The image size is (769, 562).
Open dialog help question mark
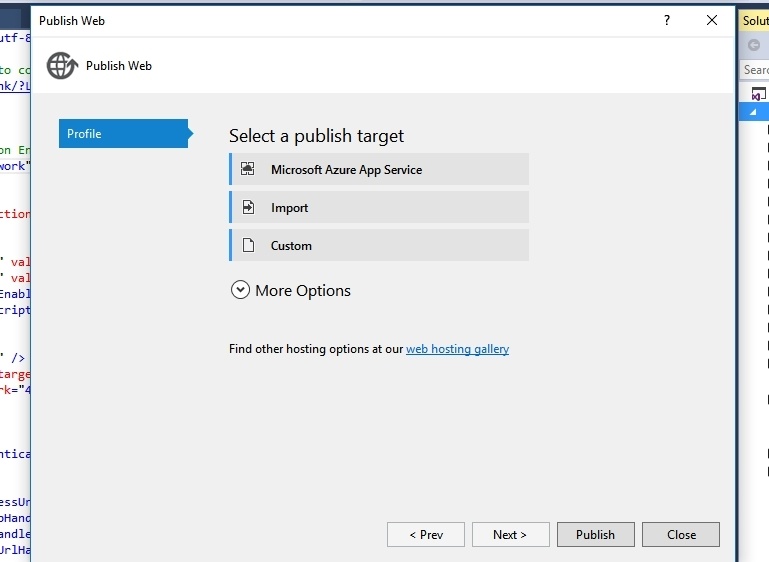pos(667,20)
